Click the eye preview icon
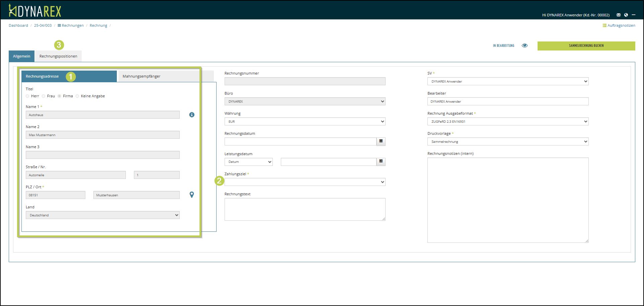The width and height of the screenshot is (644, 306). [x=525, y=45]
